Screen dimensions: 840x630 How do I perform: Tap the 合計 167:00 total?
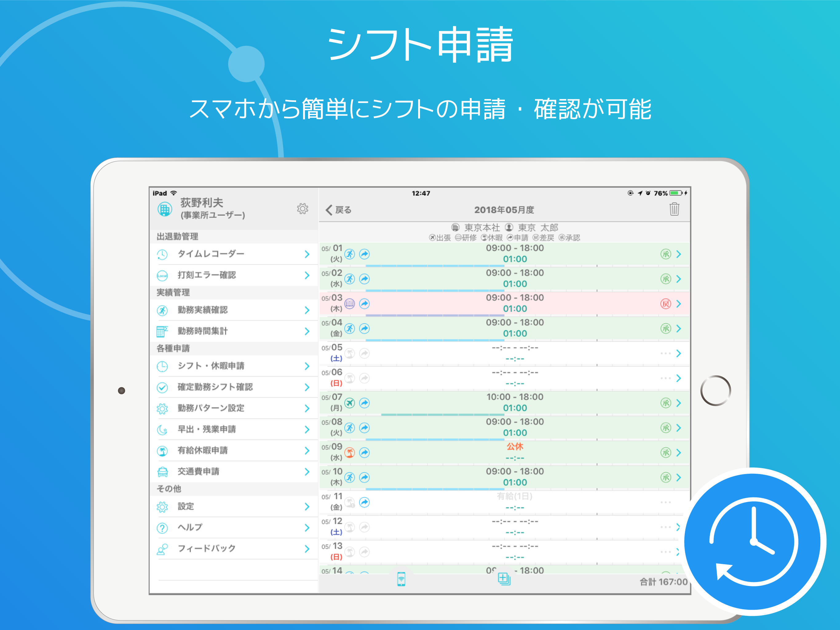click(664, 582)
